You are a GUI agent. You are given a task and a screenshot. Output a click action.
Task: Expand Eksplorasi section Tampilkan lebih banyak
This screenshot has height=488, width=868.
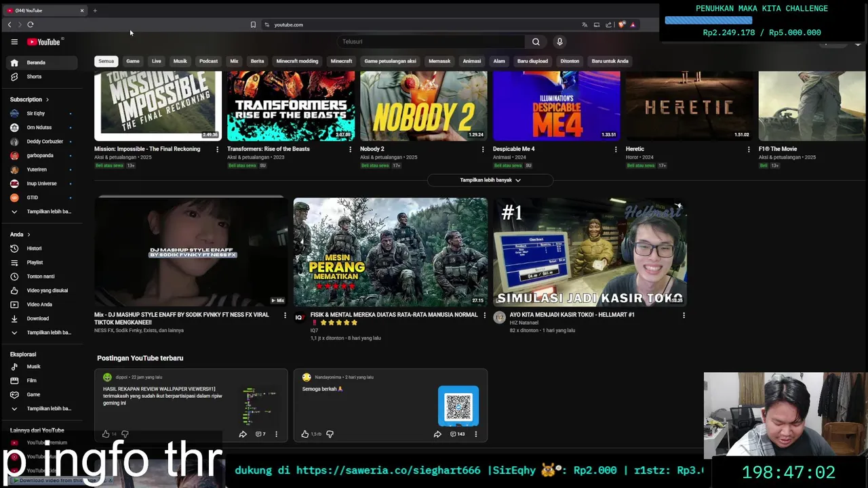[x=41, y=409]
